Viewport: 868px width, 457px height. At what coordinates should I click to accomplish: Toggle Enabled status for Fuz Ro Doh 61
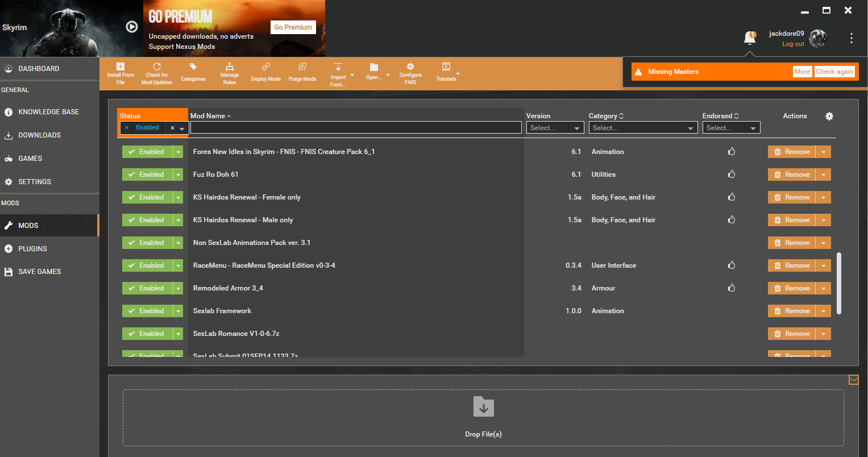(148, 175)
